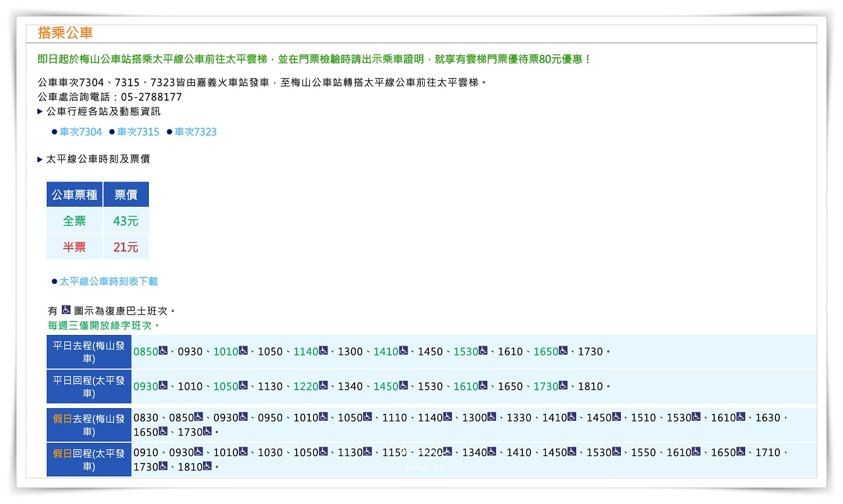Click wheelchair icon after 1530 in 平日去程 row
The height and width of the screenshot is (504, 843).
(483, 351)
